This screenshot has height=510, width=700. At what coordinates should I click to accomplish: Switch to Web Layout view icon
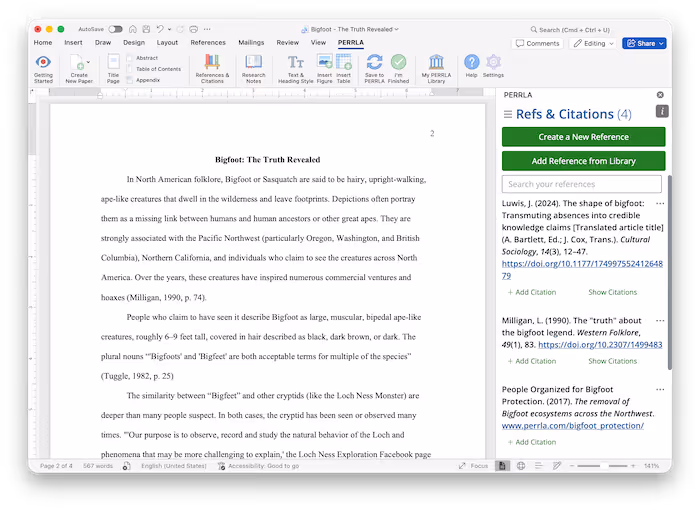(521, 466)
